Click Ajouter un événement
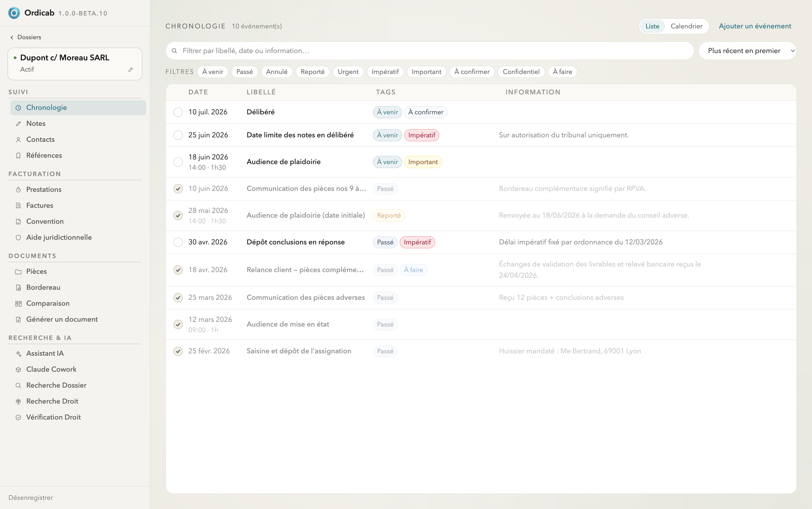This screenshot has height=509, width=812. coord(755,26)
